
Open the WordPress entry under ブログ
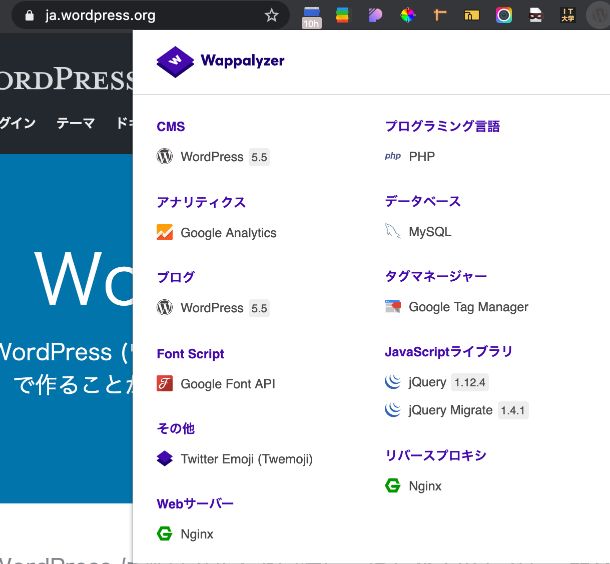pos(212,308)
